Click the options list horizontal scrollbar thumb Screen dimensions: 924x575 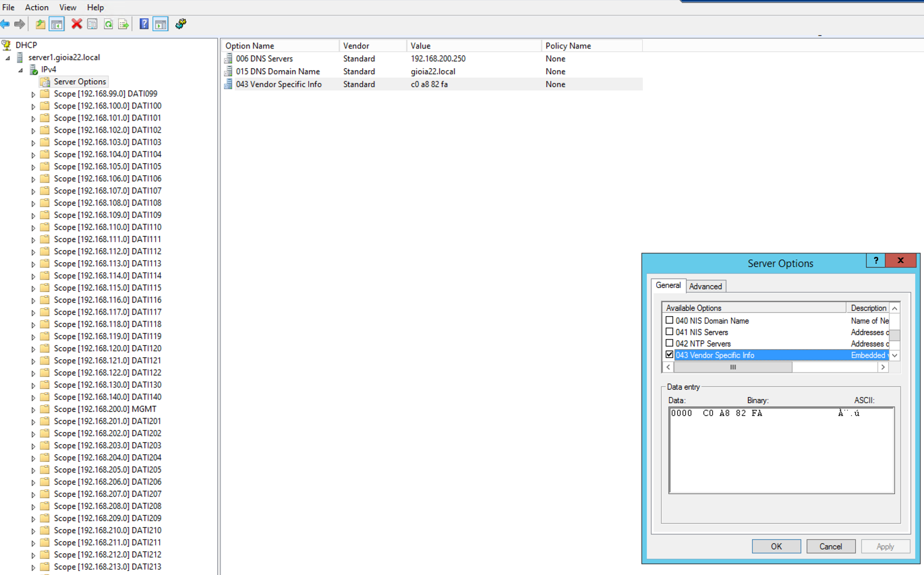(733, 367)
